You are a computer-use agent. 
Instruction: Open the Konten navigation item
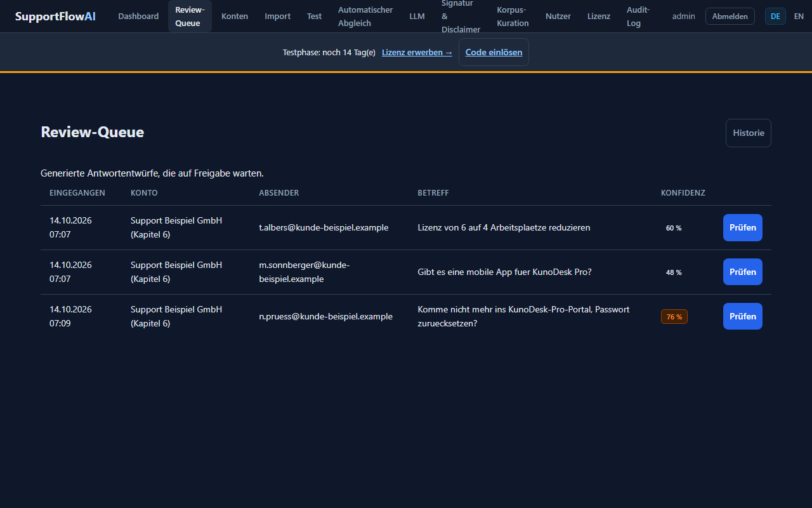[x=235, y=17]
